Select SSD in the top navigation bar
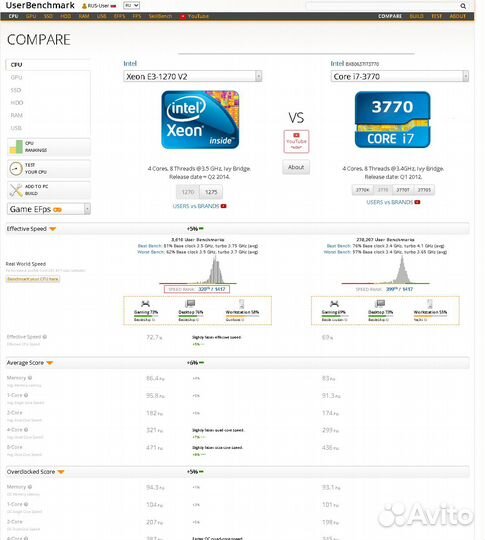Image resolution: width=485 pixels, height=540 pixels. pos(48,16)
